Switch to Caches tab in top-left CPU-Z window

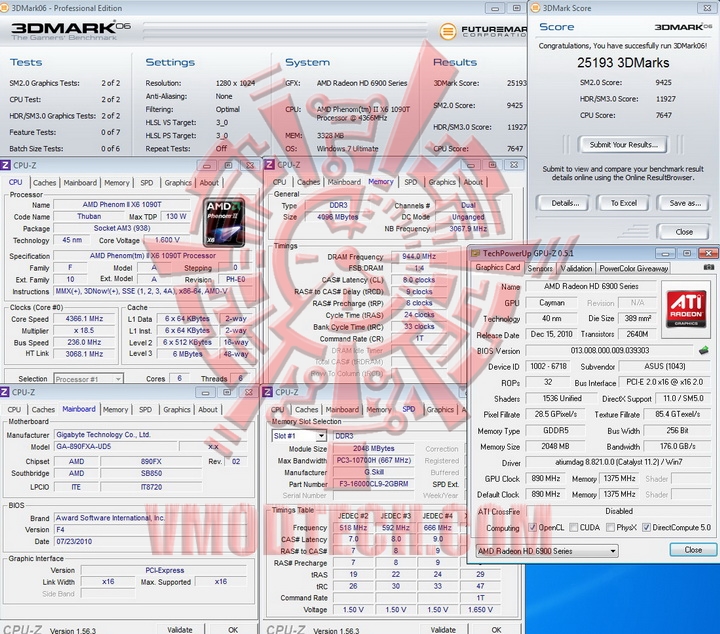[44, 183]
